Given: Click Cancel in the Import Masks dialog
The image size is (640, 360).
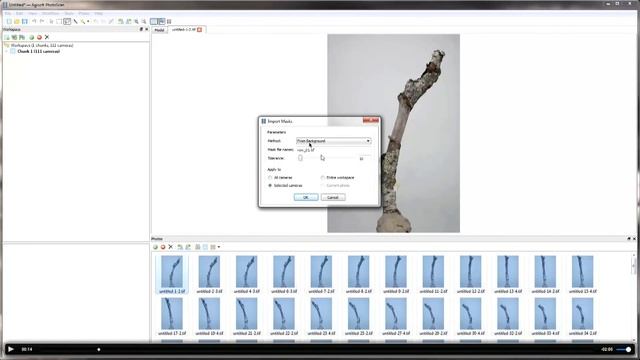Looking at the screenshot, I should pos(333,197).
